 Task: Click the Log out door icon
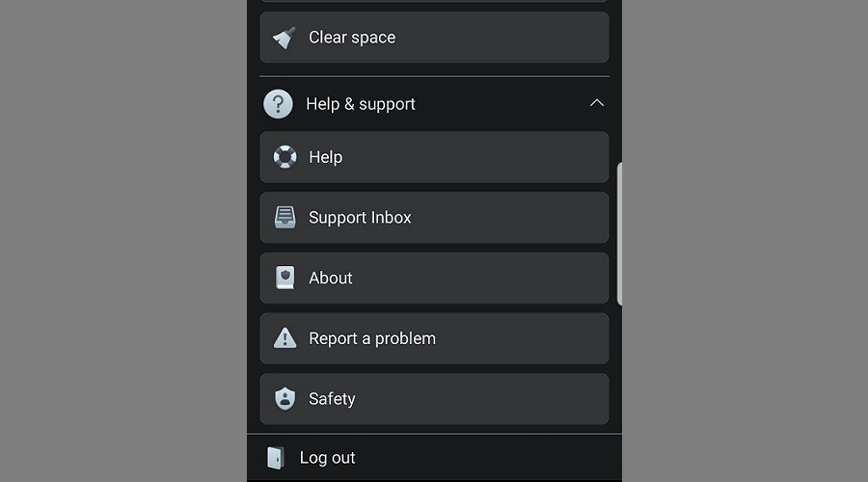coord(276,458)
